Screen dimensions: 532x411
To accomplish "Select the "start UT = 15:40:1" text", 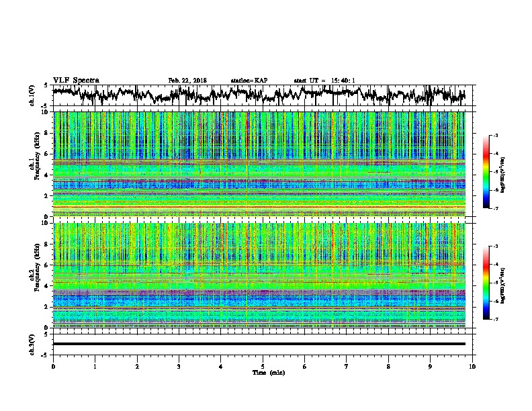I will [324, 81].
